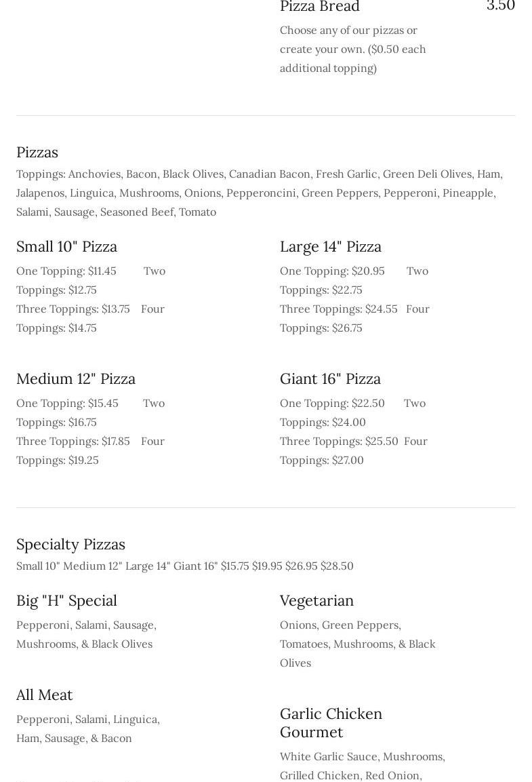This screenshot has height=782, width=532.
Task: Click the Medium 12" Pizza heading
Action: pos(76,378)
